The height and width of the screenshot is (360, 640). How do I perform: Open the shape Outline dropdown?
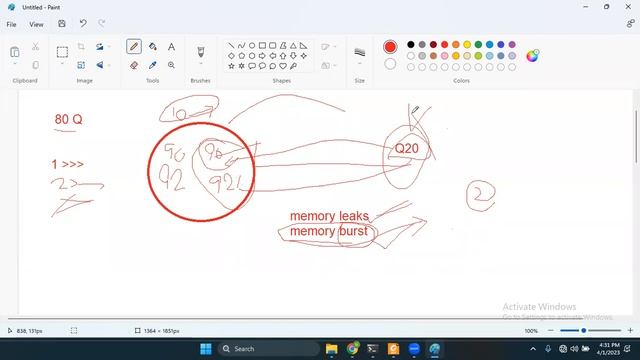329,47
